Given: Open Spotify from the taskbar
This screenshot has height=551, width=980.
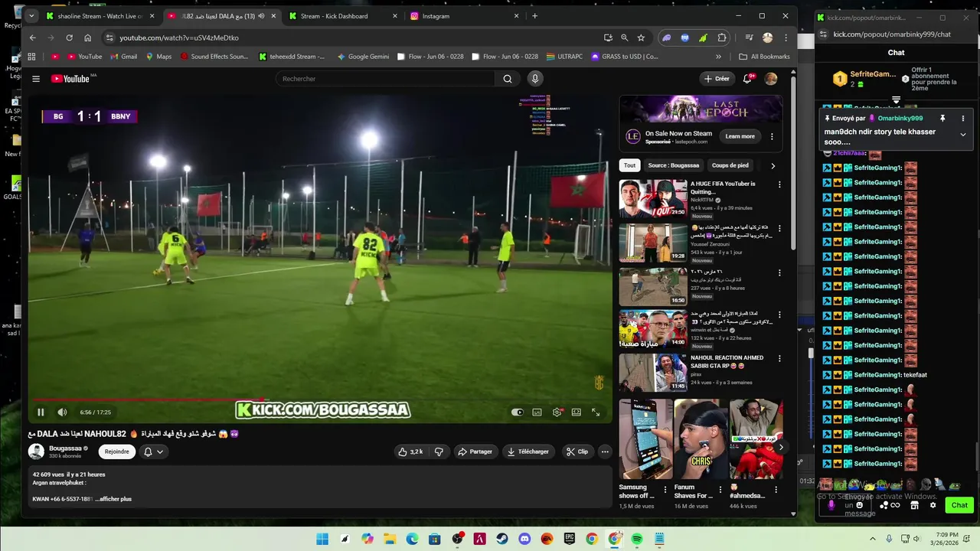Looking at the screenshot, I should (x=637, y=539).
